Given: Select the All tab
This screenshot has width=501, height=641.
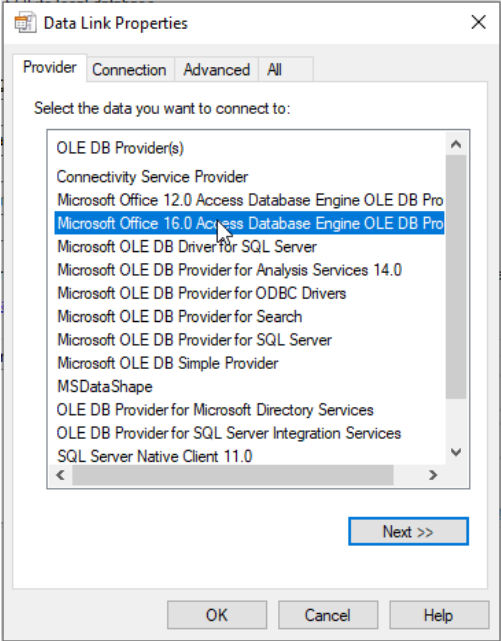Looking at the screenshot, I should 285,70.
